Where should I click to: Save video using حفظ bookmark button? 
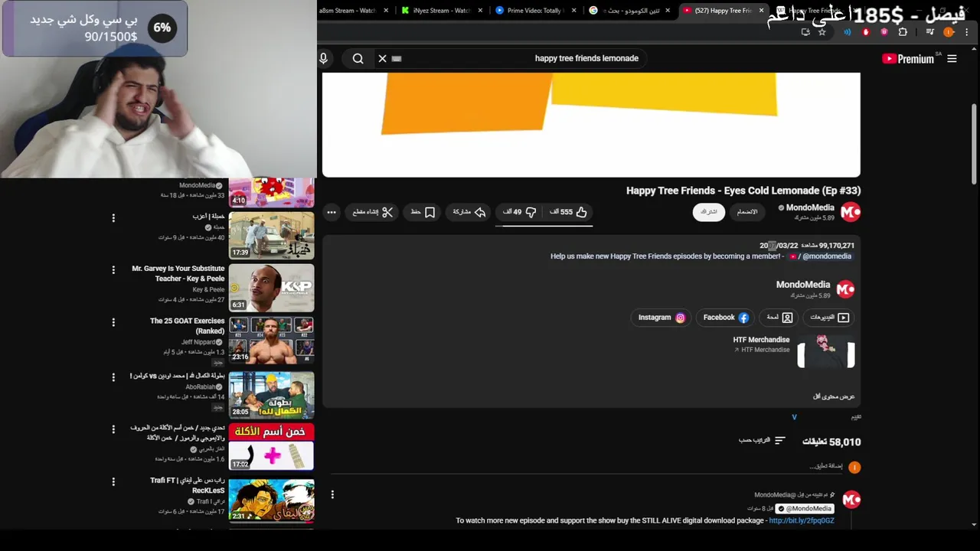(423, 212)
